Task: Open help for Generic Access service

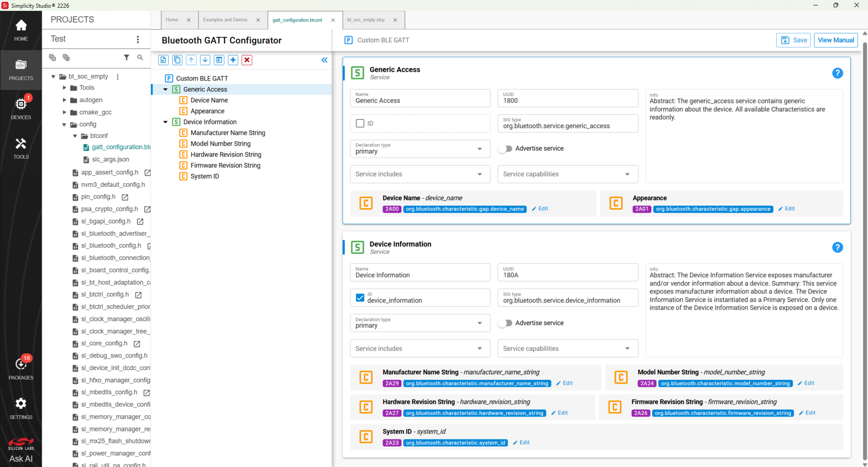Action: point(837,73)
